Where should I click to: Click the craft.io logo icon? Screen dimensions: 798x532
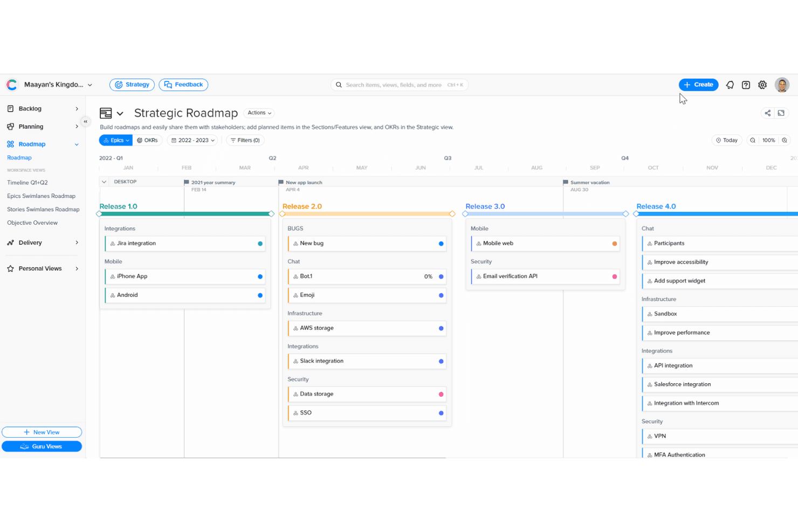[x=12, y=85]
